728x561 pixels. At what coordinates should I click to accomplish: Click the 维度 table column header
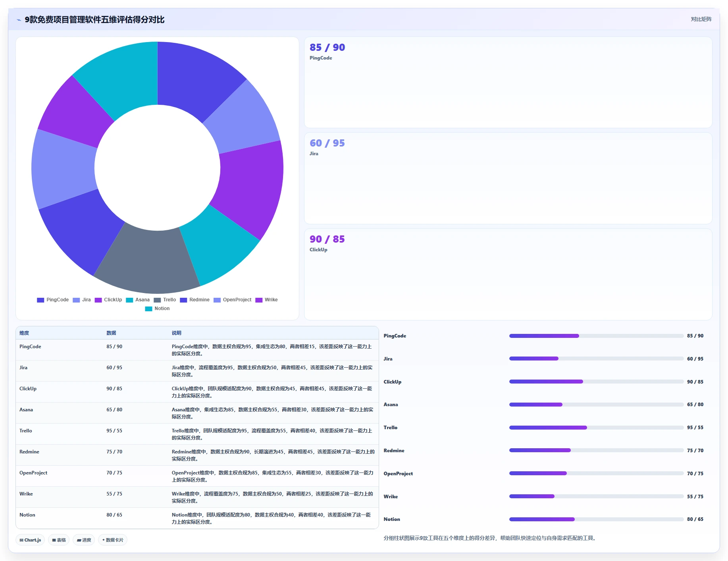24,333
